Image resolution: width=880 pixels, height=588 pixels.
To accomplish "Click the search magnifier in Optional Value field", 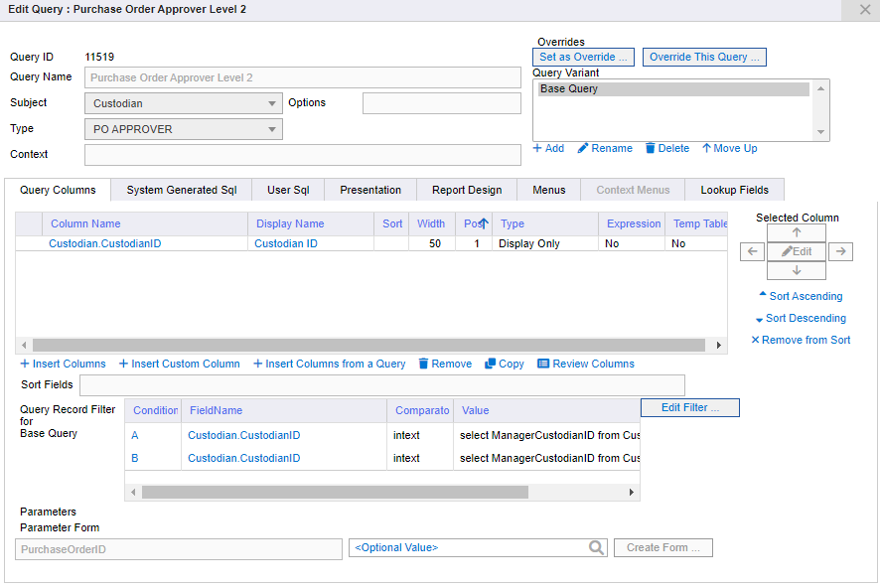I will (x=596, y=547).
